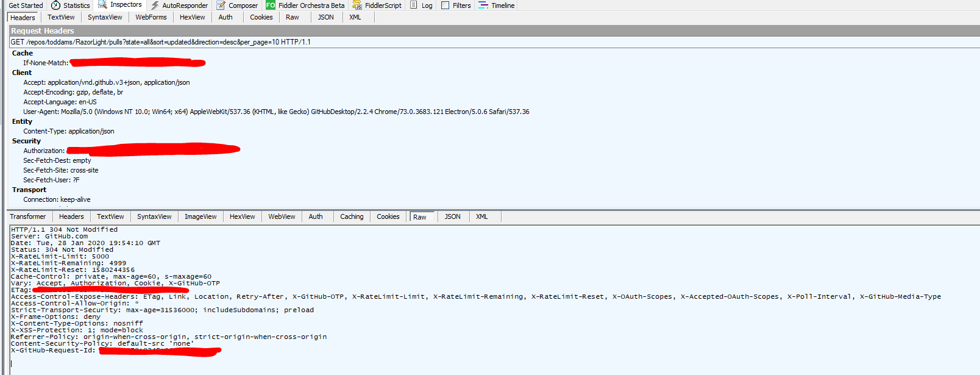Open the Caching response tab
980x375 pixels.
tap(352, 216)
